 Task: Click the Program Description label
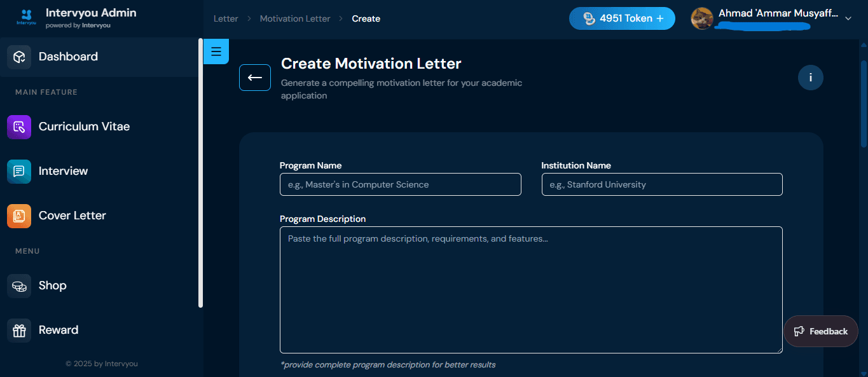coord(323,219)
